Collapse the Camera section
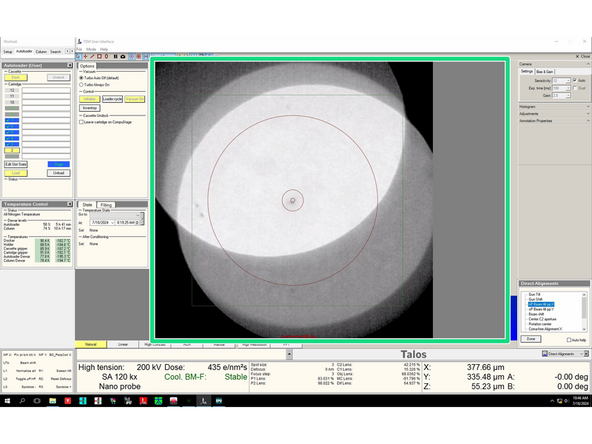The image size is (592, 444). [x=588, y=64]
